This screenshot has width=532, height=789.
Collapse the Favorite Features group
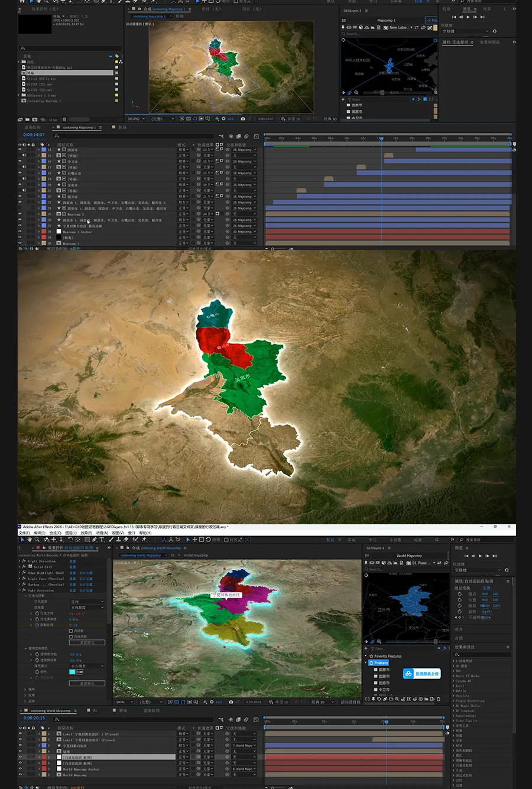[366, 656]
